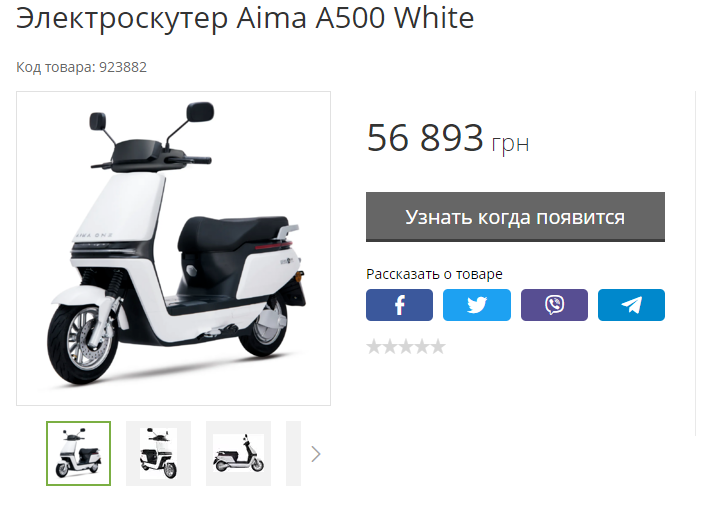Viewport: 721px width, 505px height.
Task: Share product via Telegram
Action: click(x=631, y=305)
